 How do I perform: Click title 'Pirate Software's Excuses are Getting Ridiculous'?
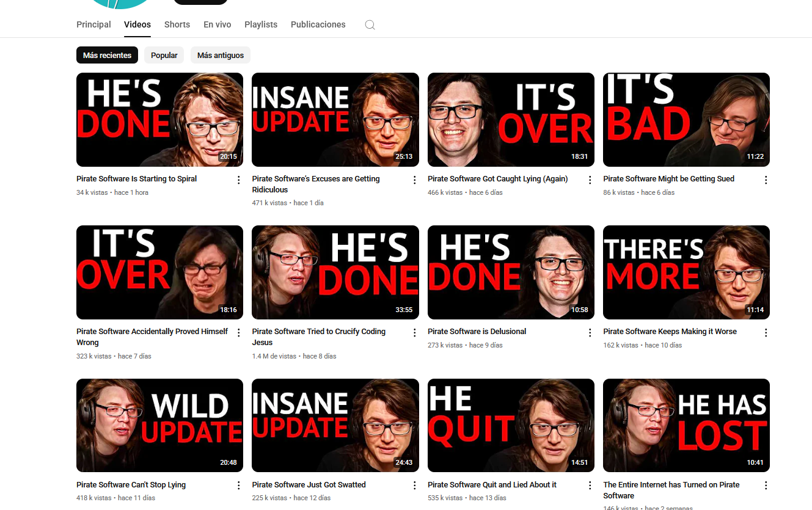point(316,184)
